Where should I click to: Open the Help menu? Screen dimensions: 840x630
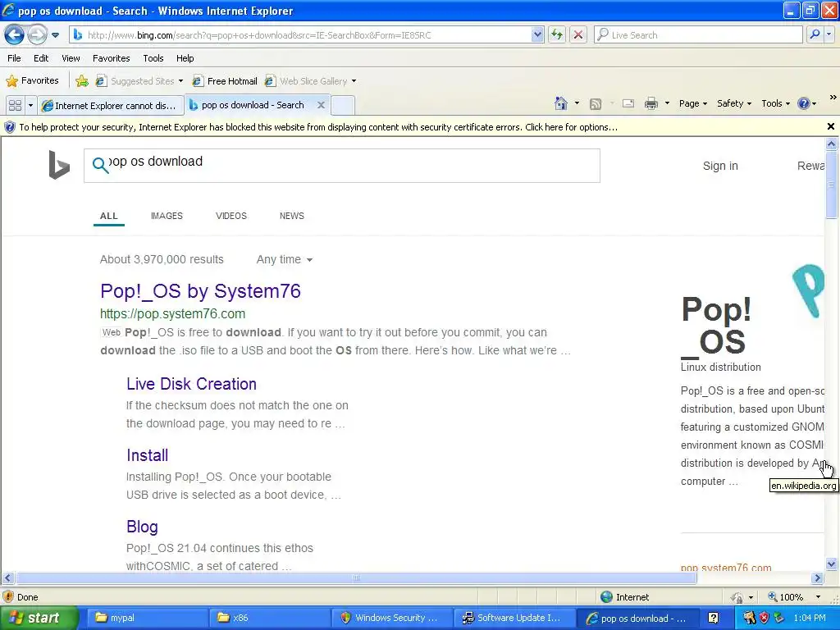pyautogui.click(x=185, y=58)
